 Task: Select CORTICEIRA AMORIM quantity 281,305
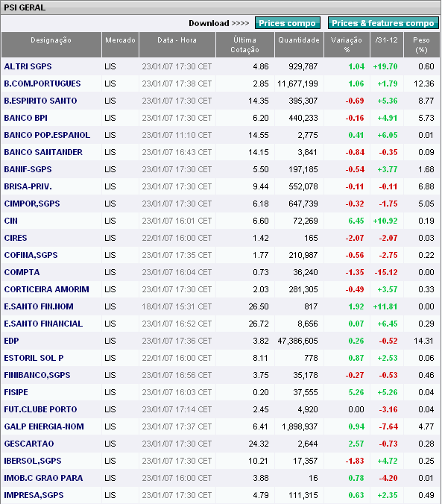pyautogui.click(x=303, y=289)
